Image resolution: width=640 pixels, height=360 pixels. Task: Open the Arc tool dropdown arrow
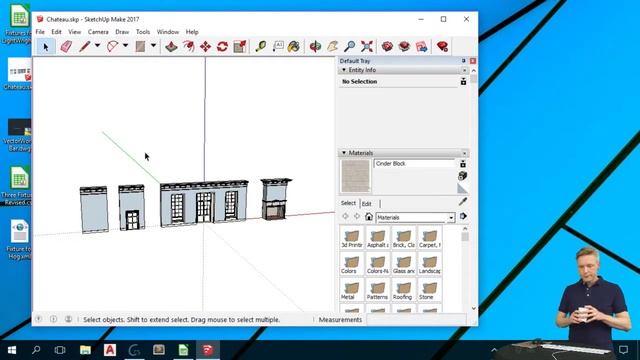point(125,46)
